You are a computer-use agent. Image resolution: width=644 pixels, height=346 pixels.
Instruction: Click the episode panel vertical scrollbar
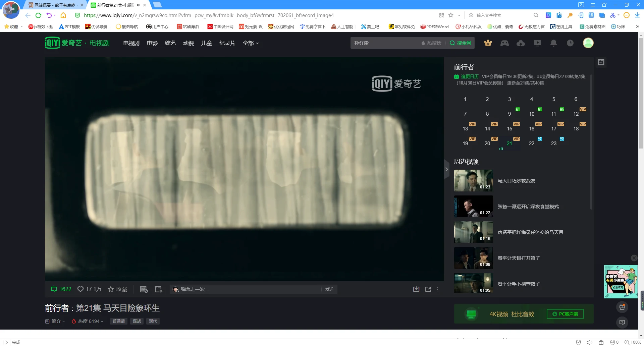click(x=591, y=141)
